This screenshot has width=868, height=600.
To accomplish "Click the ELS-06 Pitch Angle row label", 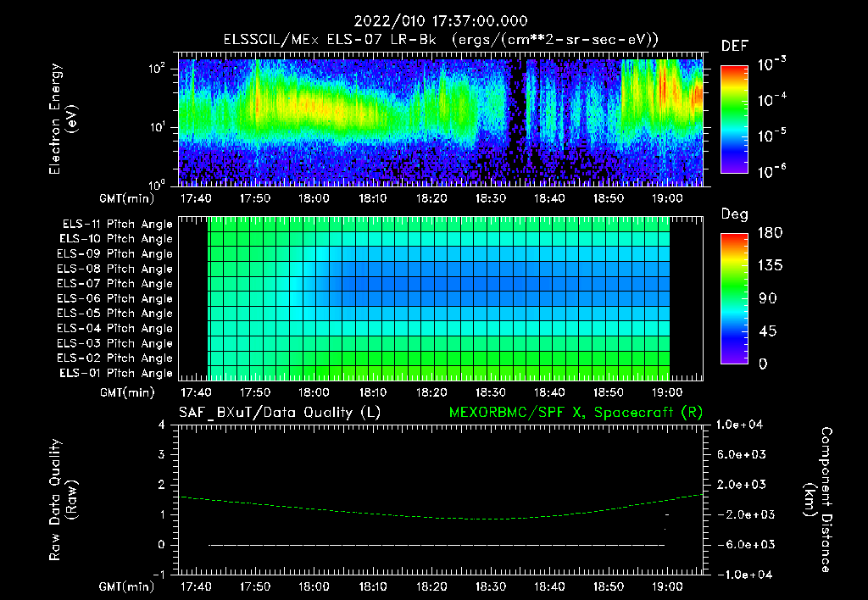I will (115, 299).
